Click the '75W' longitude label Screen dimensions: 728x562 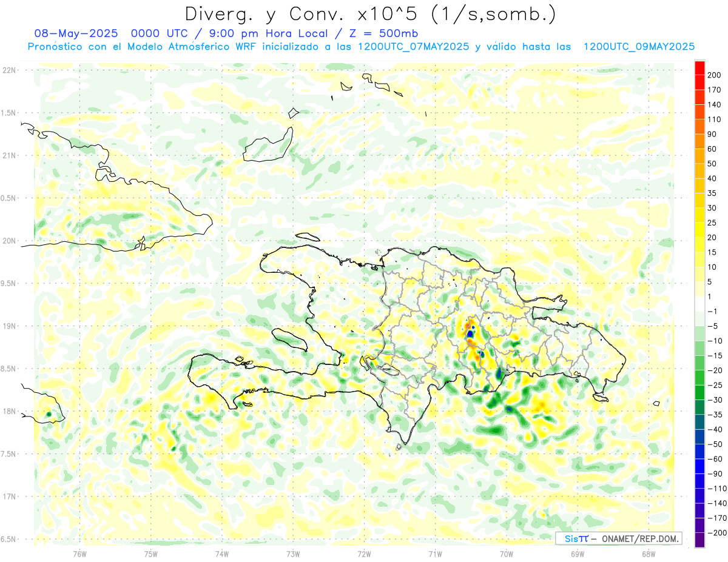pos(150,554)
